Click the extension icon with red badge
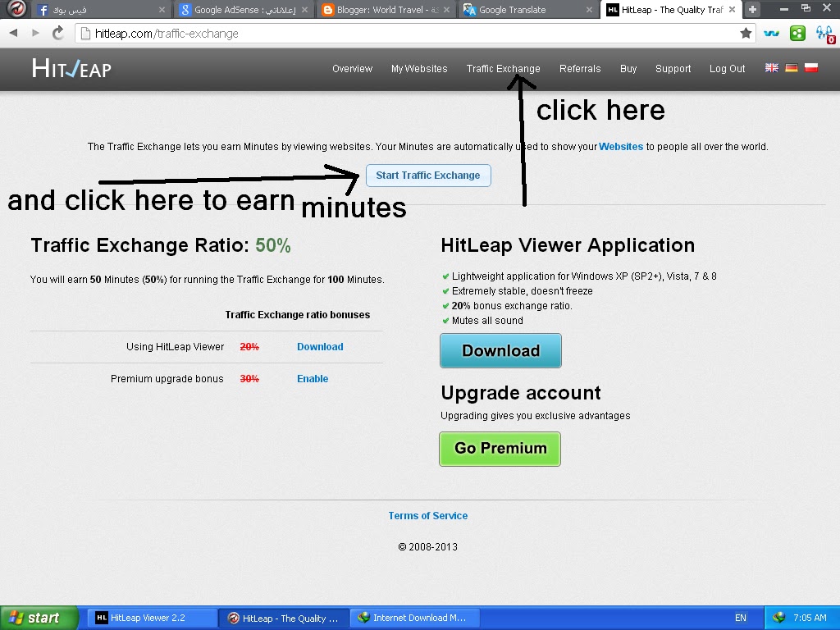 click(x=825, y=34)
